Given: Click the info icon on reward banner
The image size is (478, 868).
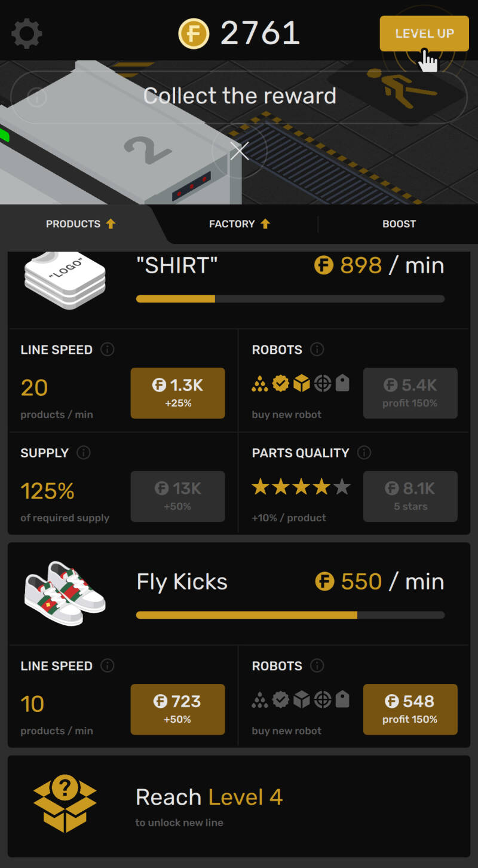Looking at the screenshot, I should click(37, 97).
